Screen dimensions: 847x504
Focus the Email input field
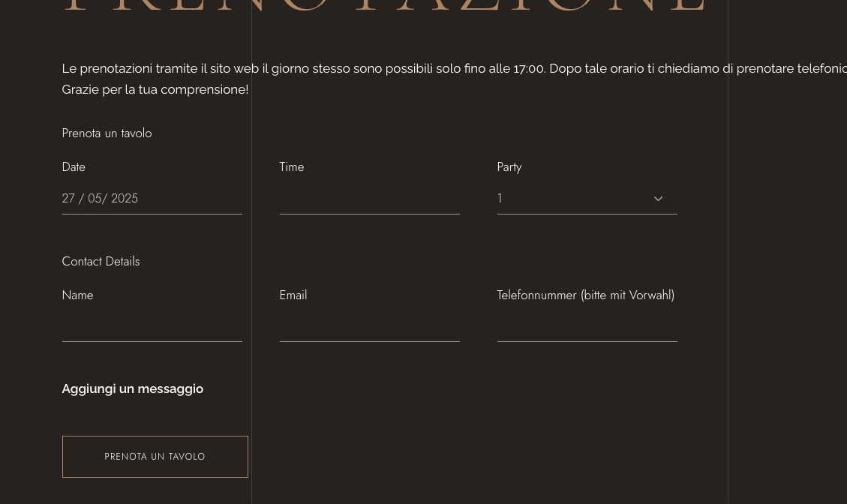(369, 328)
